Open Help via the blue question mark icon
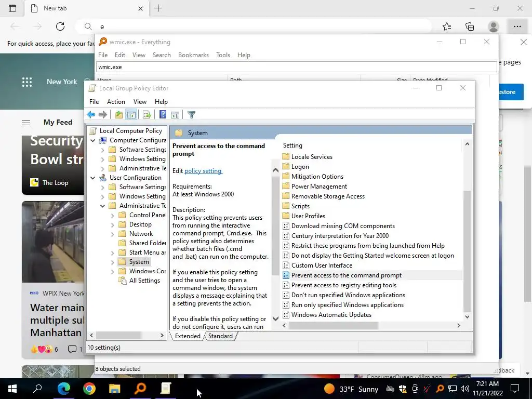Screen dimensions: 532x399 163,115
